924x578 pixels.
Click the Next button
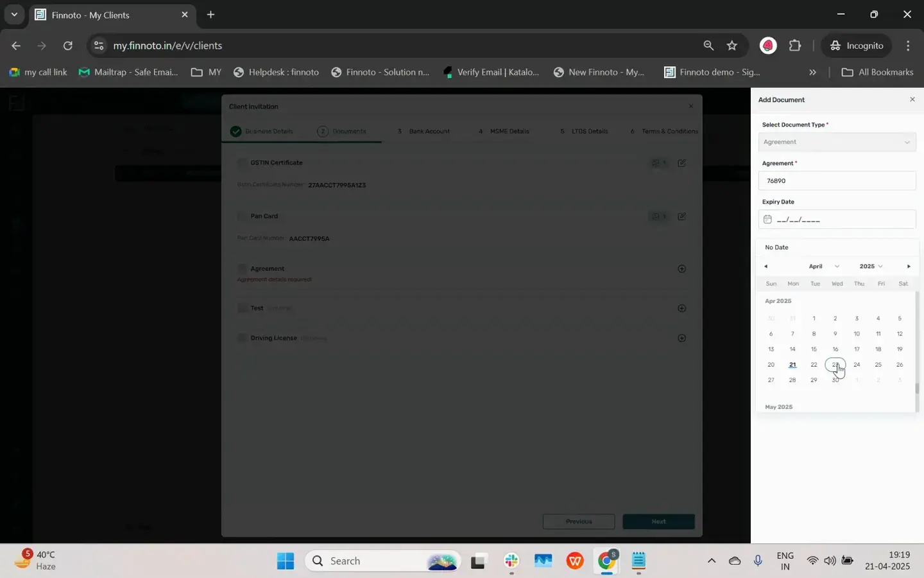click(x=659, y=521)
